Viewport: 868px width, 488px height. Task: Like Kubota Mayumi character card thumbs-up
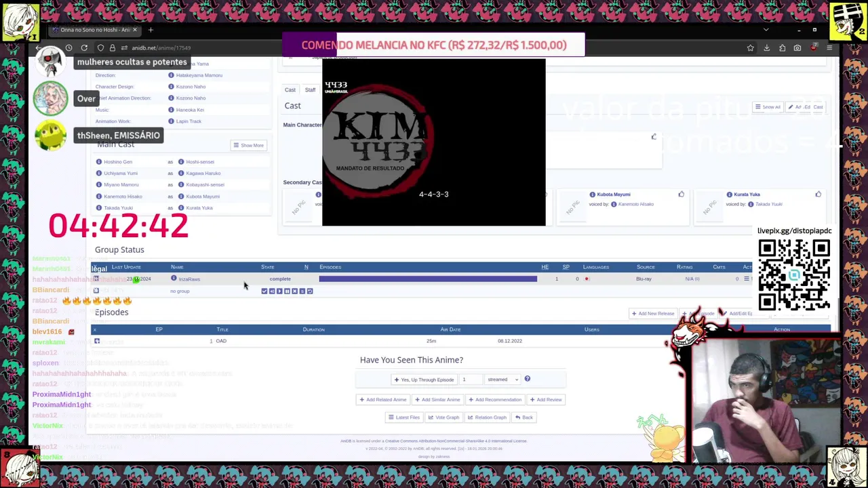coord(681,195)
